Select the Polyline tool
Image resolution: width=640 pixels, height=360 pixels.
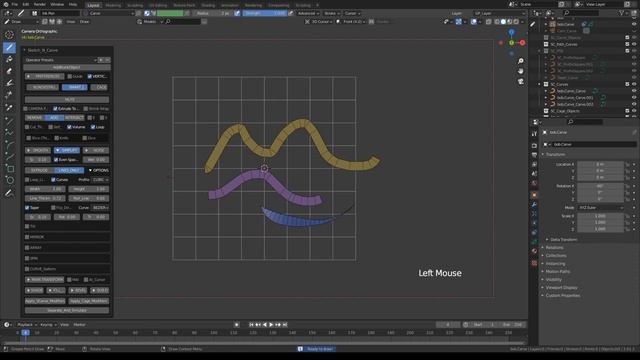click(9, 133)
